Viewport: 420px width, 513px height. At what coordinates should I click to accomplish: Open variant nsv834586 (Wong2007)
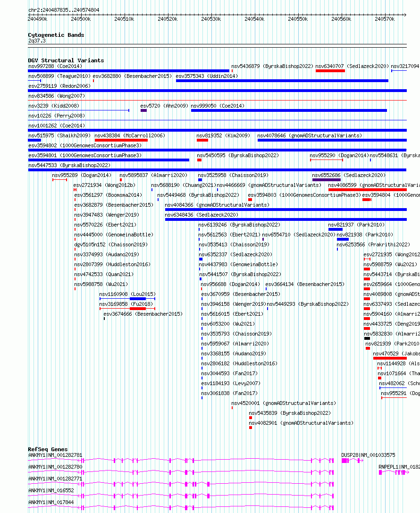(57, 96)
